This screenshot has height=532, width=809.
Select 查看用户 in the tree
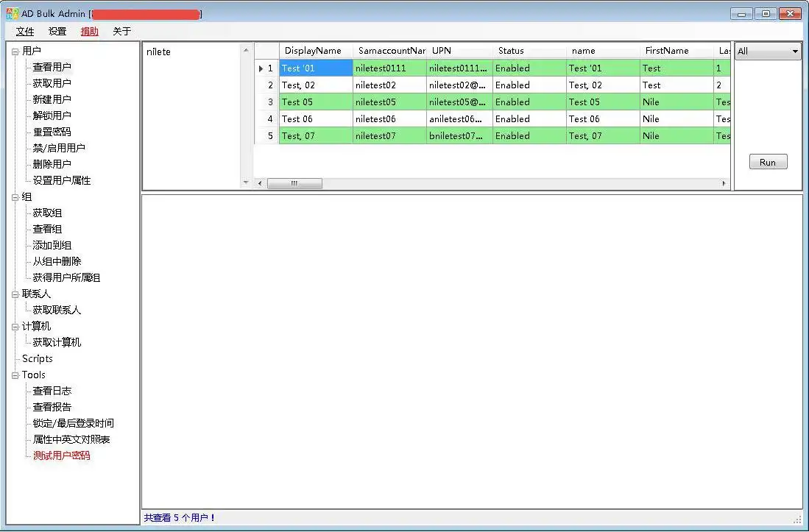tap(52, 67)
